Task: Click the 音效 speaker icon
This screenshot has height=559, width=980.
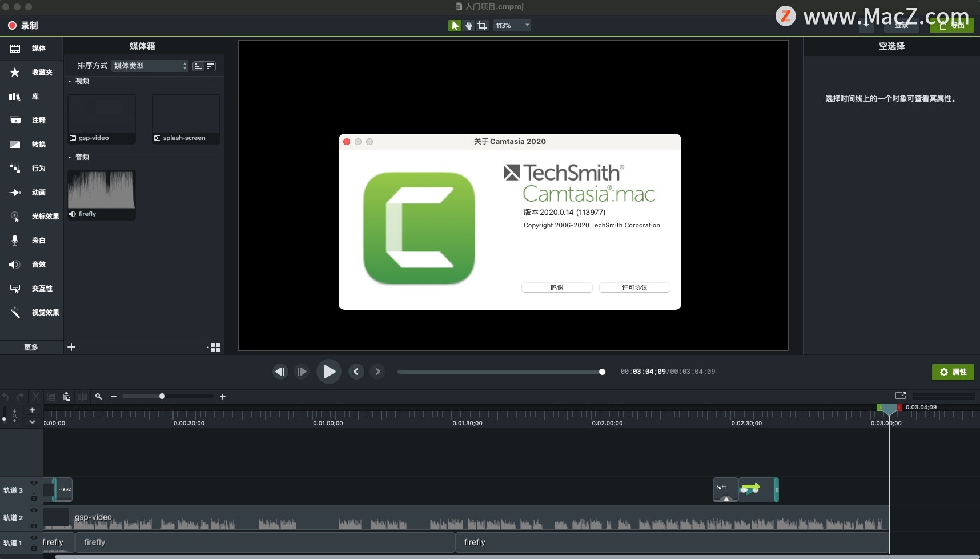Action: (15, 265)
